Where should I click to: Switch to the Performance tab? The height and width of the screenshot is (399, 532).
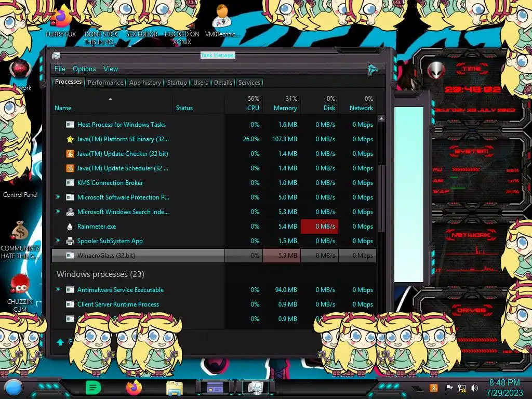click(x=105, y=83)
